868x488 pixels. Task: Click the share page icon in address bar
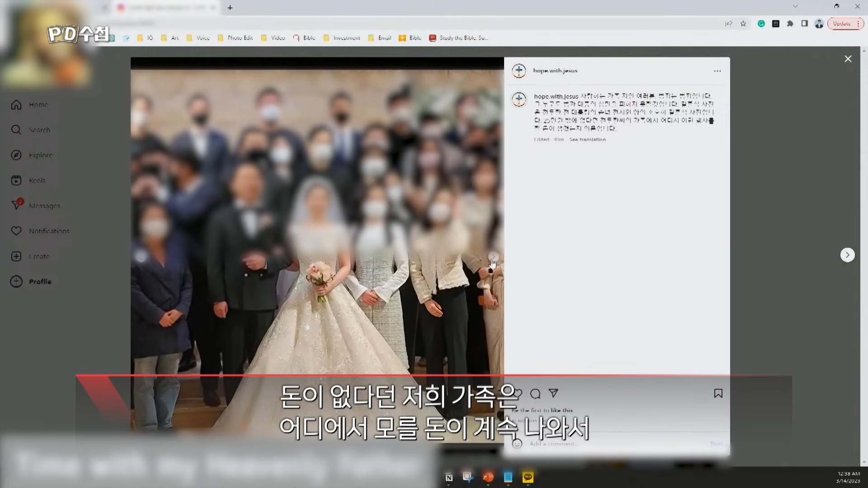point(729,24)
